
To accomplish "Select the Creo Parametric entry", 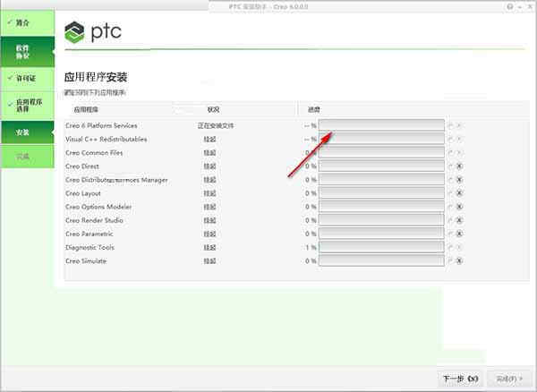I will (x=89, y=234).
